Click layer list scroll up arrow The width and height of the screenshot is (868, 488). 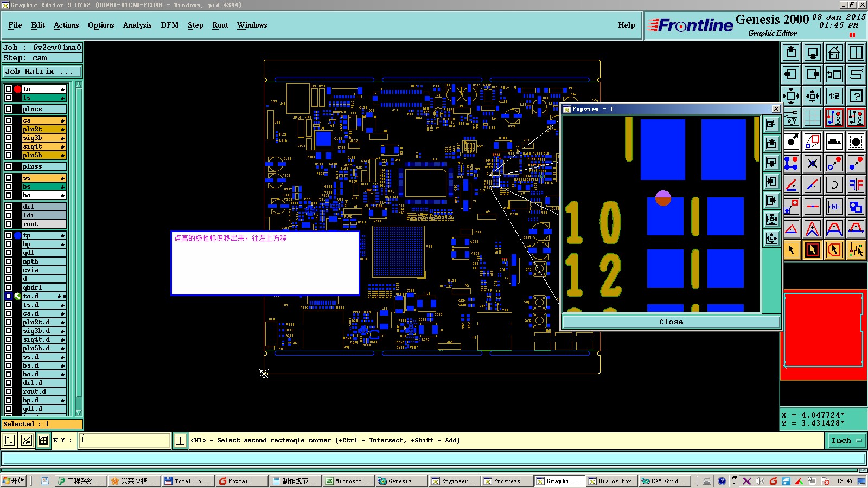(x=79, y=86)
